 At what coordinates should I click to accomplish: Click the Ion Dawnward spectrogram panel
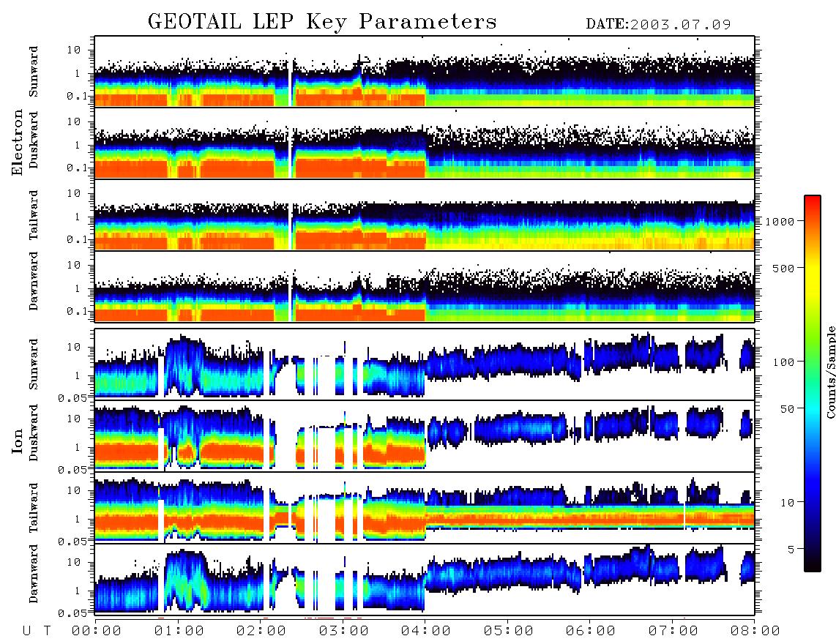pyautogui.click(x=425, y=580)
